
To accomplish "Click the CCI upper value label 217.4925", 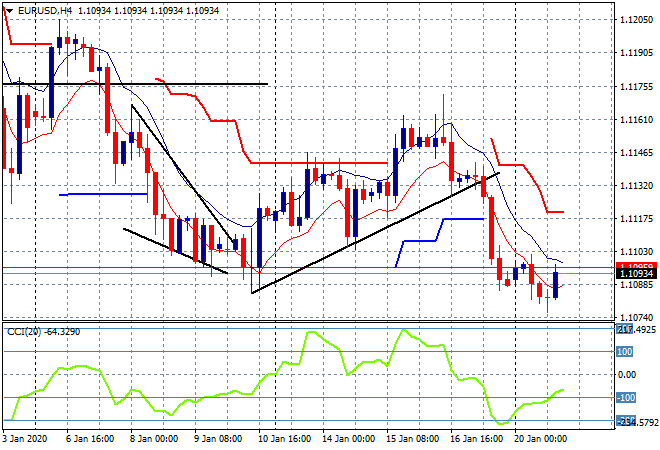I will [x=636, y=329].
